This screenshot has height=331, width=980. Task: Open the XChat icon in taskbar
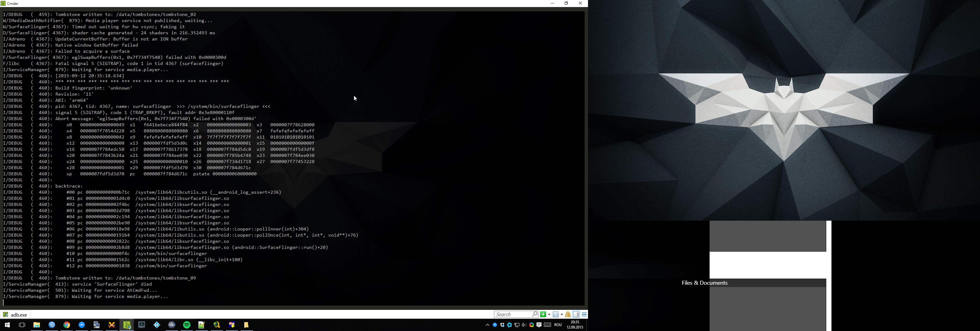[x=112, y=325]
